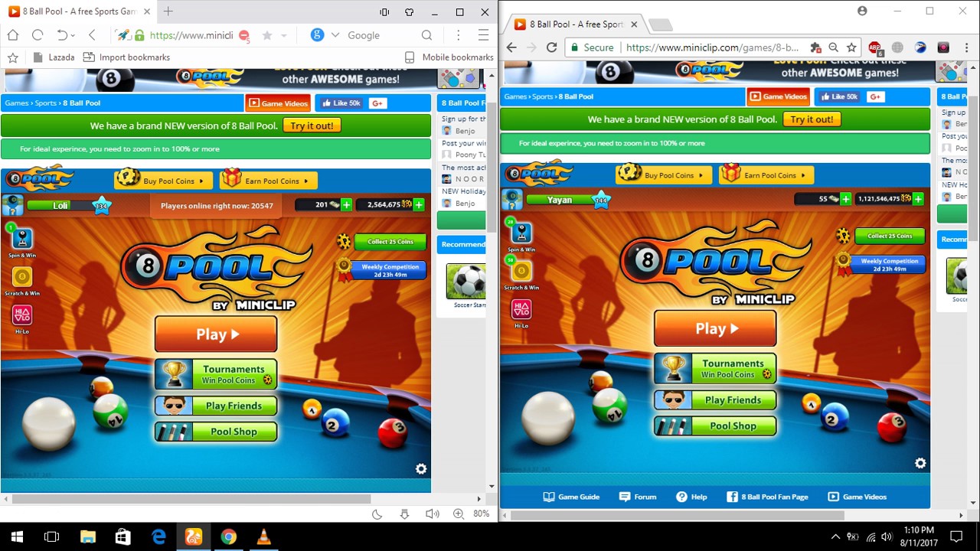The height and width of the screenshot is (551, 980).
Task: Click the rocket speed-mode icon in left address bar
Action: point(122,35)
